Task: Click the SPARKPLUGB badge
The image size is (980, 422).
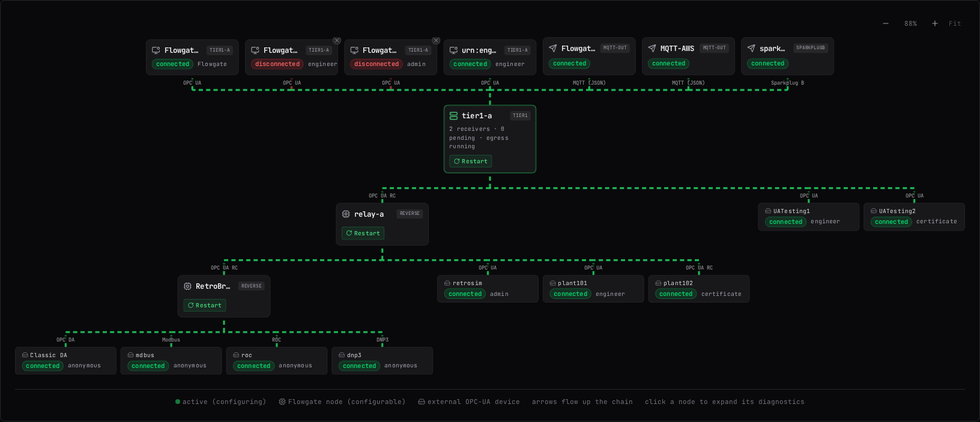Action: 811,47
